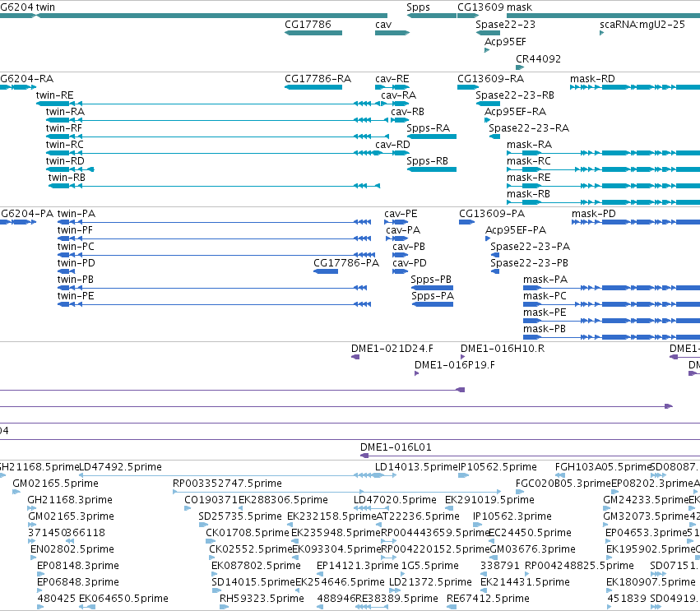Click the RH59323.5prime EST label

coord(262,599)
